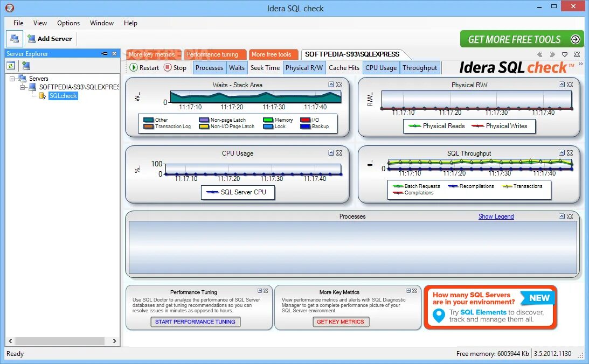The height and width of the screenshot is (364, 589).
Task: Go to next tab with right arrow
Action: click(x=552, y=54)
